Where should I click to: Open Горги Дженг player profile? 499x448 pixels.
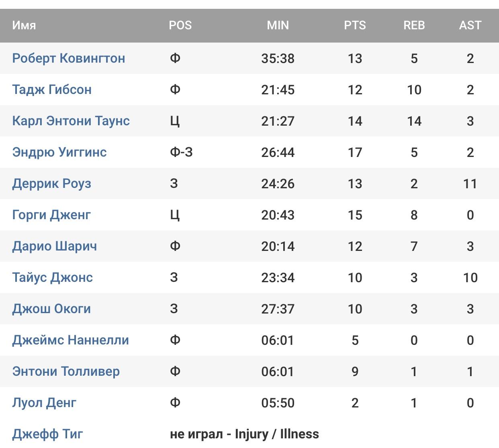[x=51, y=215]
